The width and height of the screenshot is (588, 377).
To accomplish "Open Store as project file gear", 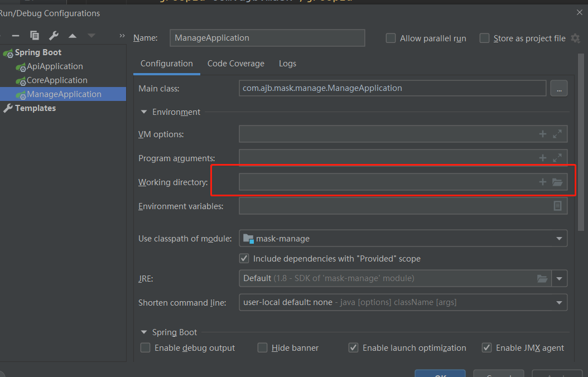I will [x=575, y=38].
